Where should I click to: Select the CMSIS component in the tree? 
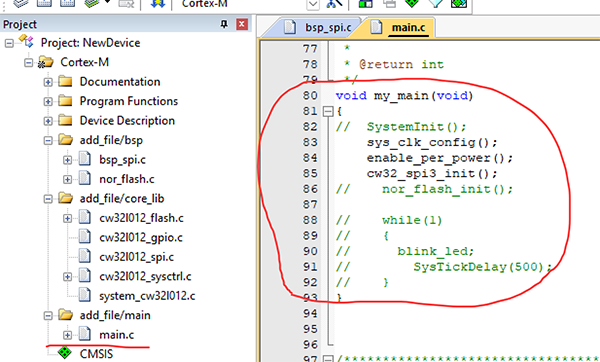coord(96,354)
